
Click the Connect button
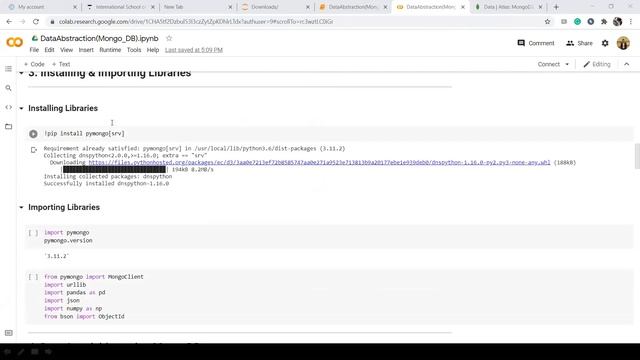coord(549,64)
